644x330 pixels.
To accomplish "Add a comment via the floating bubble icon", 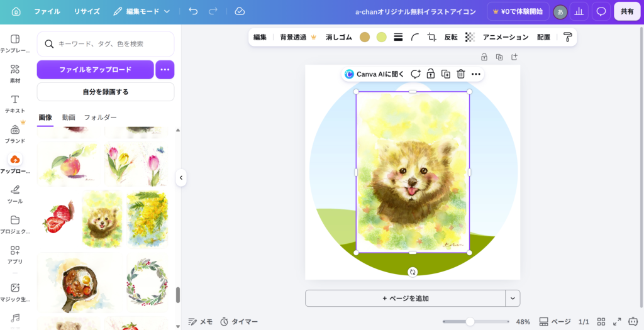I will point(416,74).
